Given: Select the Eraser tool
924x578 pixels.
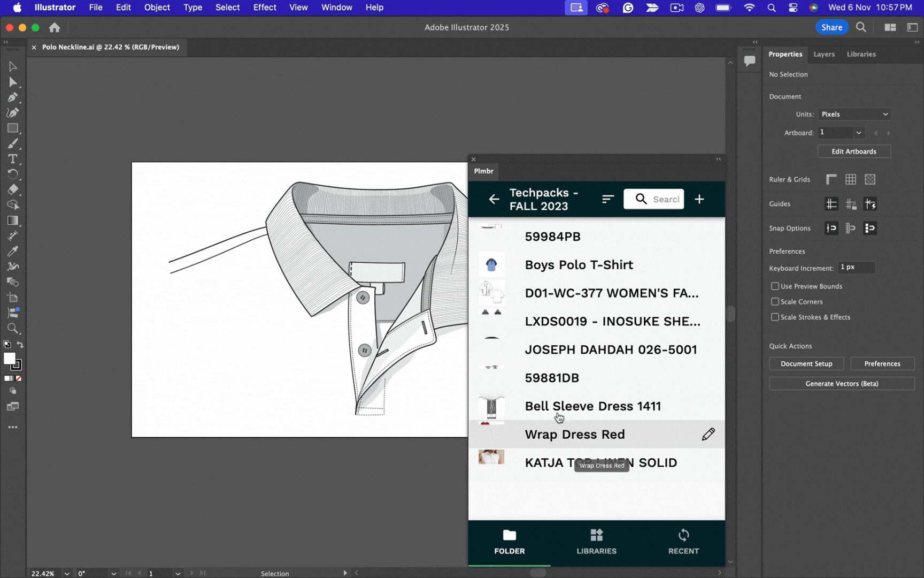Looking at the screenshot, I should click(13, 189).
